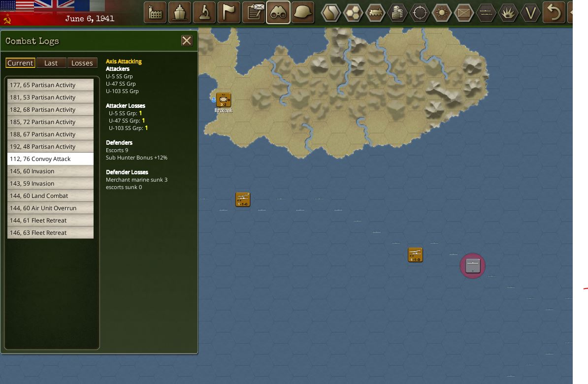This screenshot has width=588, height=384.
Task: Select '146, 63 Fleet Retreat' log entry
Action: pos(50,232)
